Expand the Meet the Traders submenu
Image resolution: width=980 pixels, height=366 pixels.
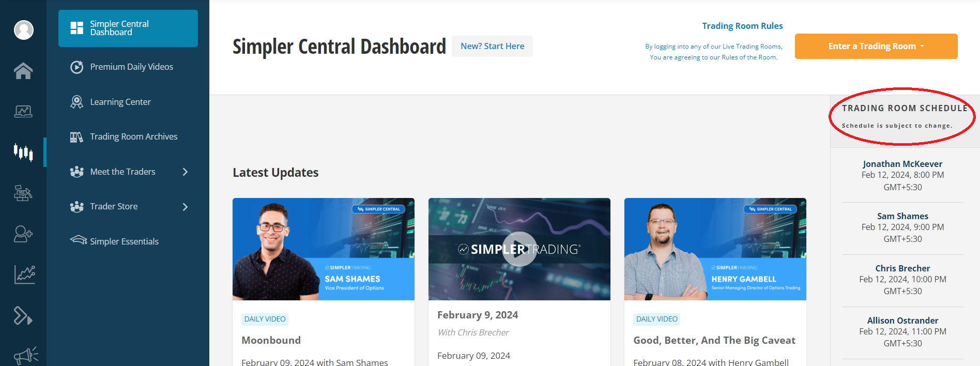tap(185, 172)
